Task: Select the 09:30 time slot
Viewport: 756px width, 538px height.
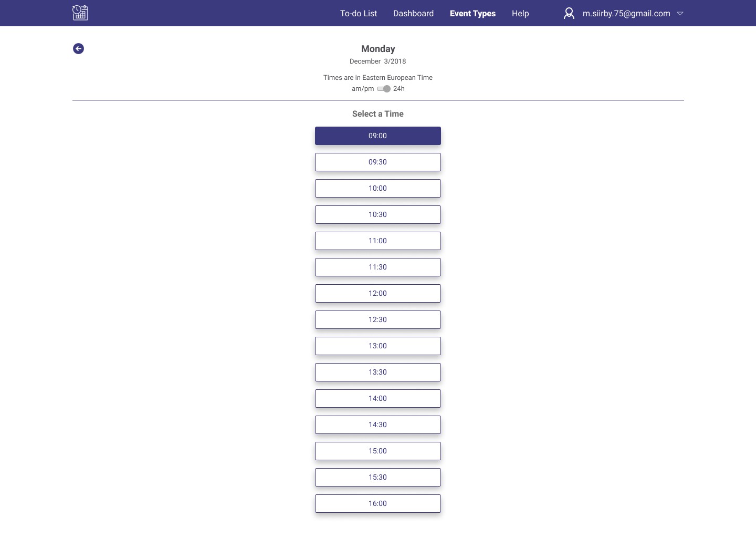Action: (x=378, y=162)
